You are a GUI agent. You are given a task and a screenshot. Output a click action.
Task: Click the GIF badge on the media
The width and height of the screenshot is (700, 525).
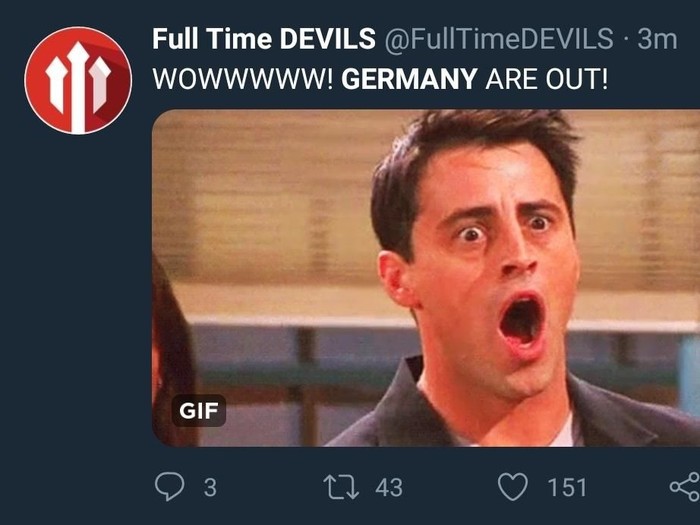199,411
